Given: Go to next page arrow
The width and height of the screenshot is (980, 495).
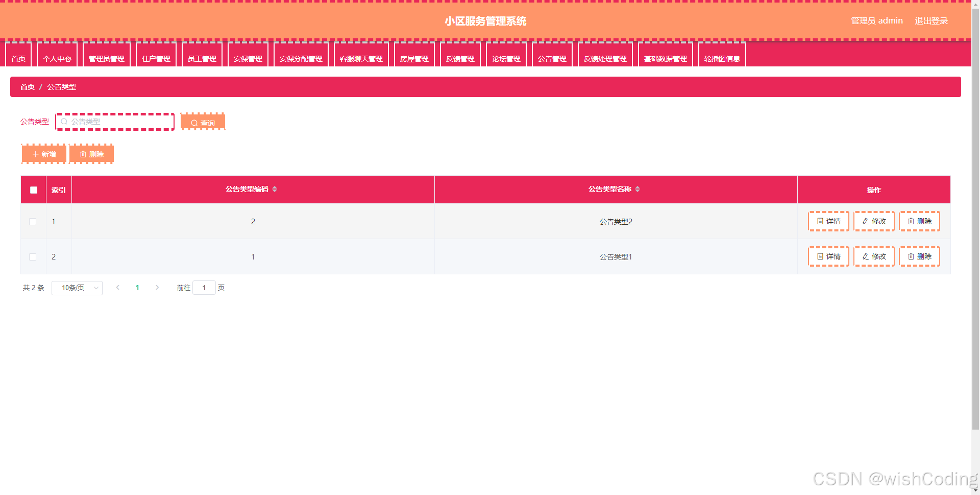Looking at the screenshot, I should pyautogui.click(x=157, y=288).
